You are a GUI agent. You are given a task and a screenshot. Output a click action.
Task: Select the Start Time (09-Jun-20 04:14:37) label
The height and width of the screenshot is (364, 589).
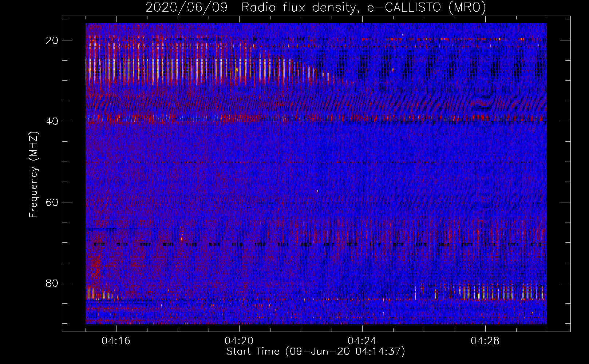pos(316,352)
